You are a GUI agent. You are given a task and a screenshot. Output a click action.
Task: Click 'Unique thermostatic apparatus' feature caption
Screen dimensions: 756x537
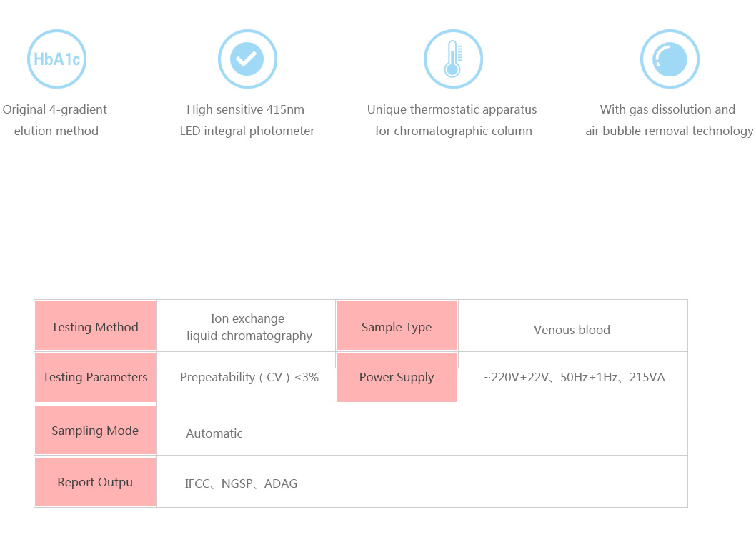pos(452,109)
